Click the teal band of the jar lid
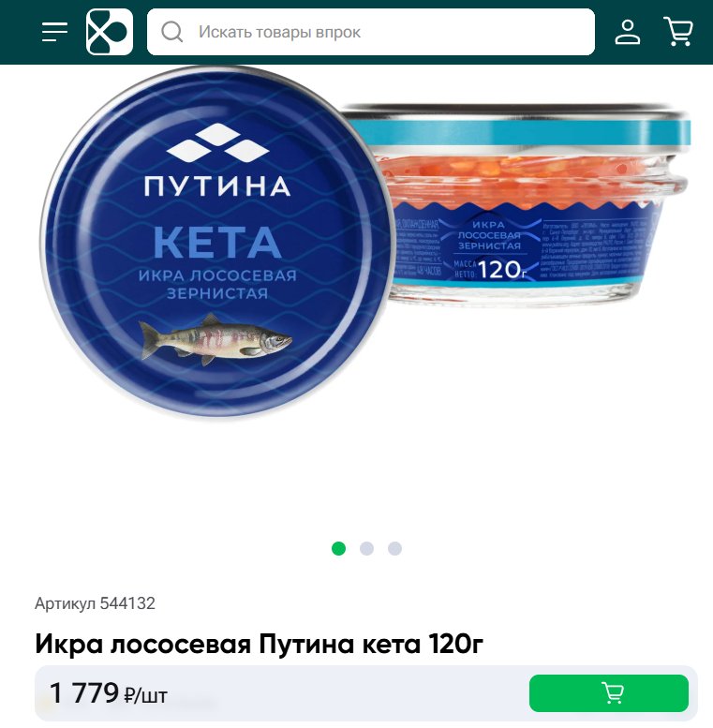 click(520, 133)
